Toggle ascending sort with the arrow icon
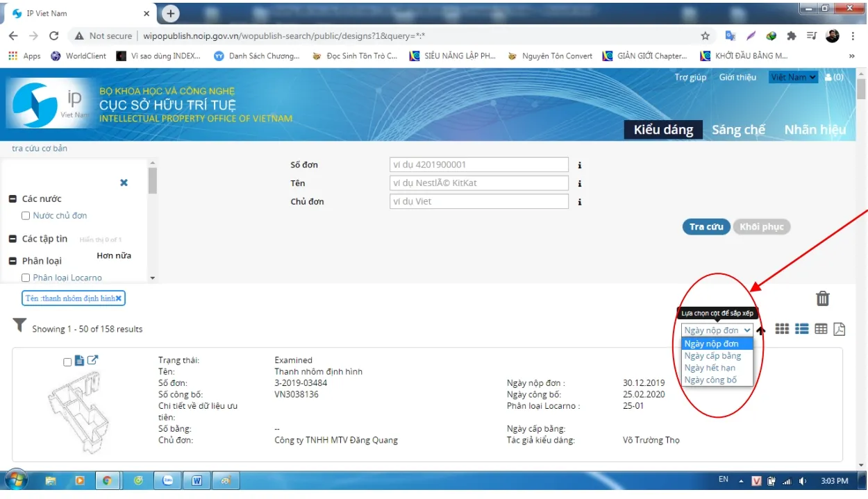The image size is (868, 499). [760, 330]
